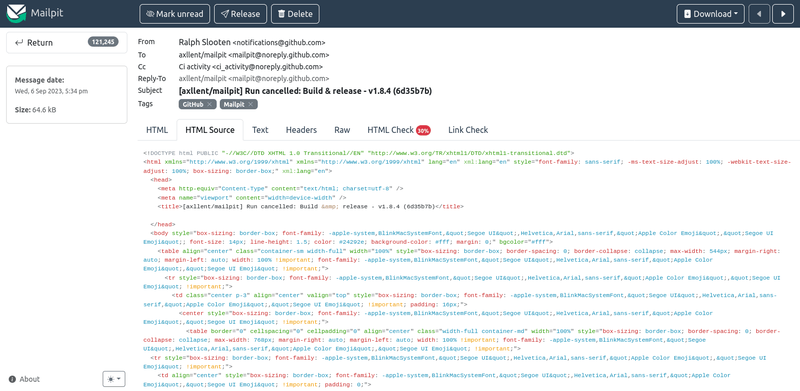This screenshot has height=391, width=800.
Task: Click the <title> line in source
Action: coord(311,206)
